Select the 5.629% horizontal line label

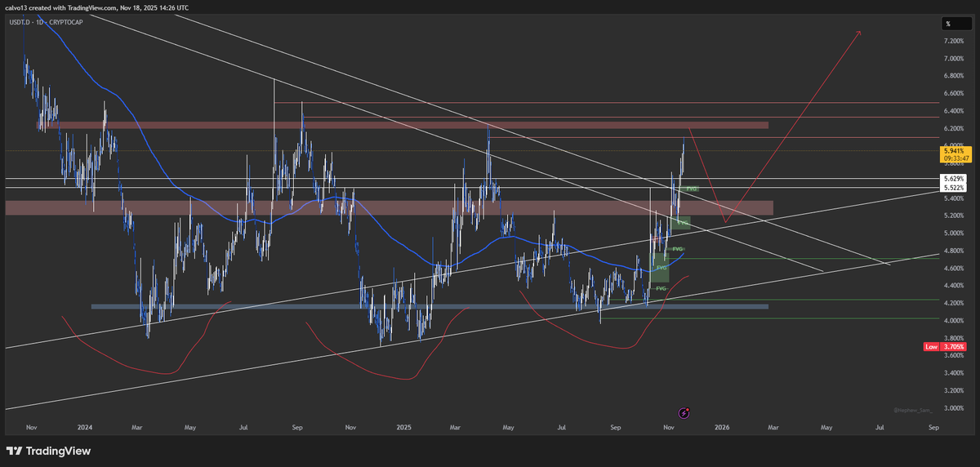pyautogui.click(x=953, y=179)
